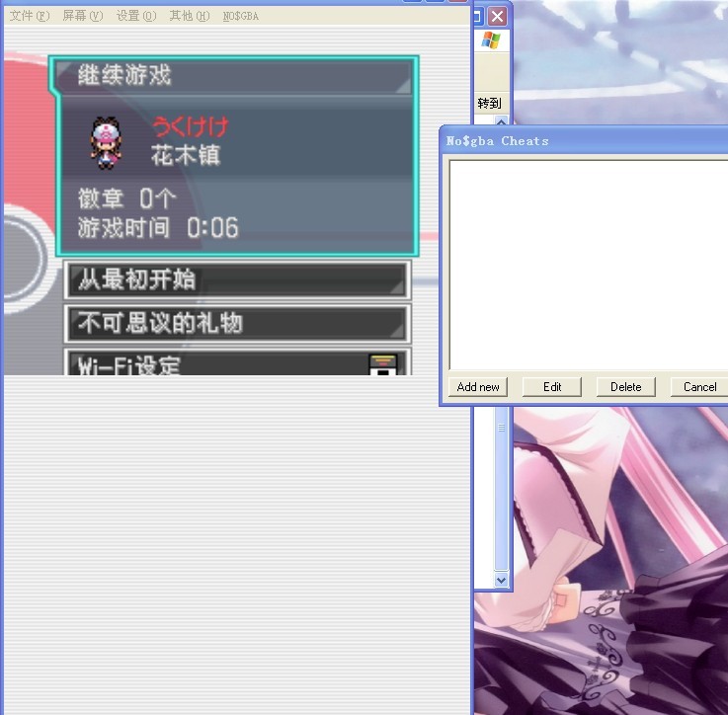Open the 其他 (H) menu

(190, 16)
